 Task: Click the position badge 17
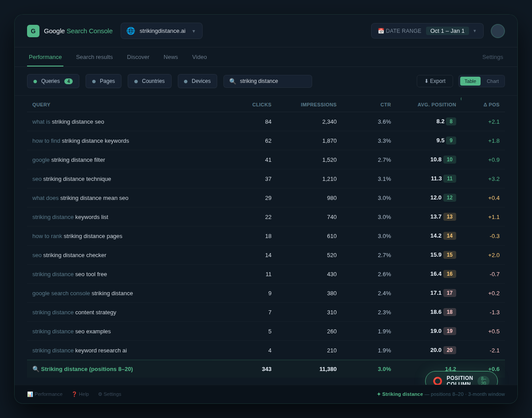point(450,293)
